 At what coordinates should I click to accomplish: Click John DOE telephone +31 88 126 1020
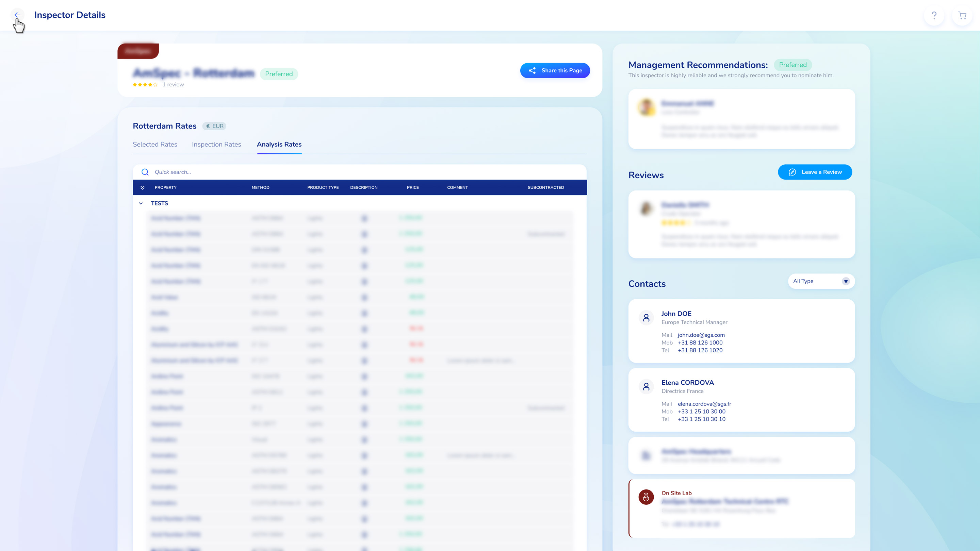tap(700, 350)
